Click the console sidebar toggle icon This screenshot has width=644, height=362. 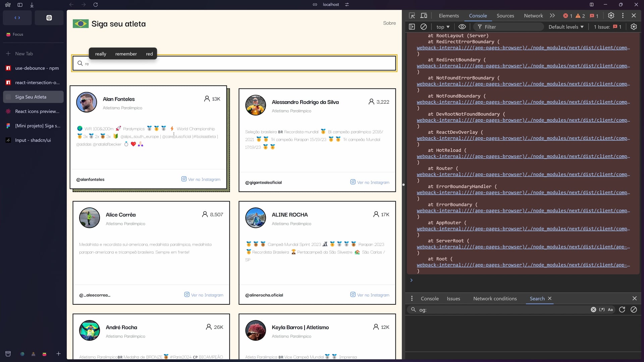[x=412, y=27]
